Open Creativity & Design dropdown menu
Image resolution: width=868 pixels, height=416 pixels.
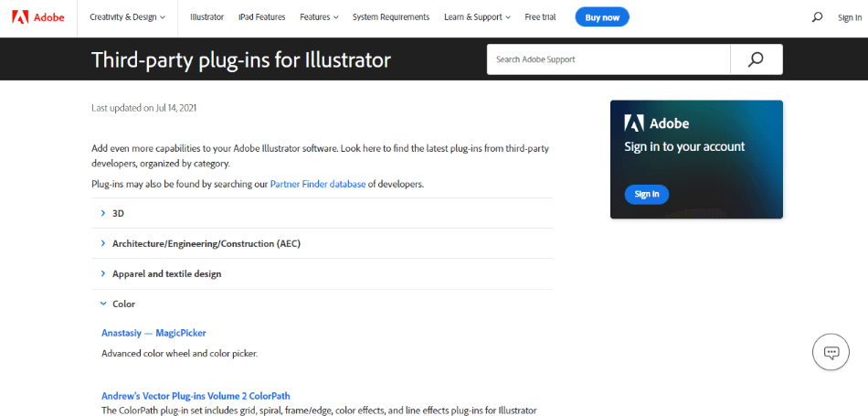127,17
